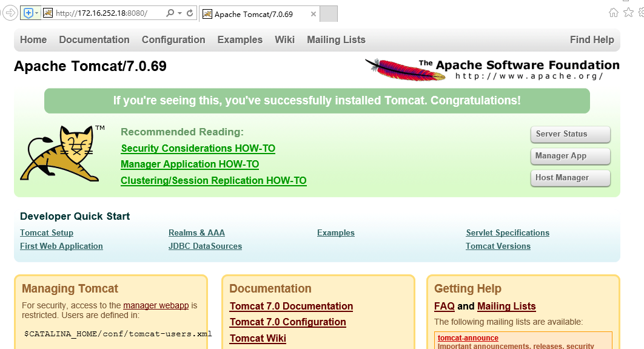Open the Realms & AAA link

click(196, 232)
